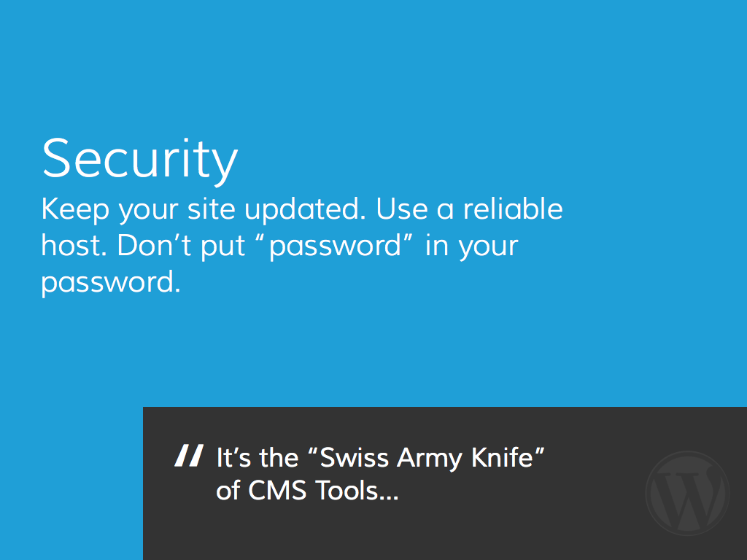The width and height of the screenshot is (747, 560).
Task: Click the word "reliable" in the body text
Action: [514, 209]
